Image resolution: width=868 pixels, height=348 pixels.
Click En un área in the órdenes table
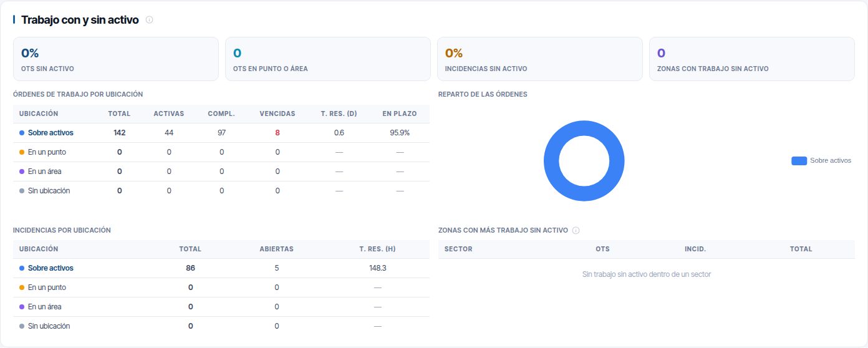pyautogui.click(x=45, y=172)
